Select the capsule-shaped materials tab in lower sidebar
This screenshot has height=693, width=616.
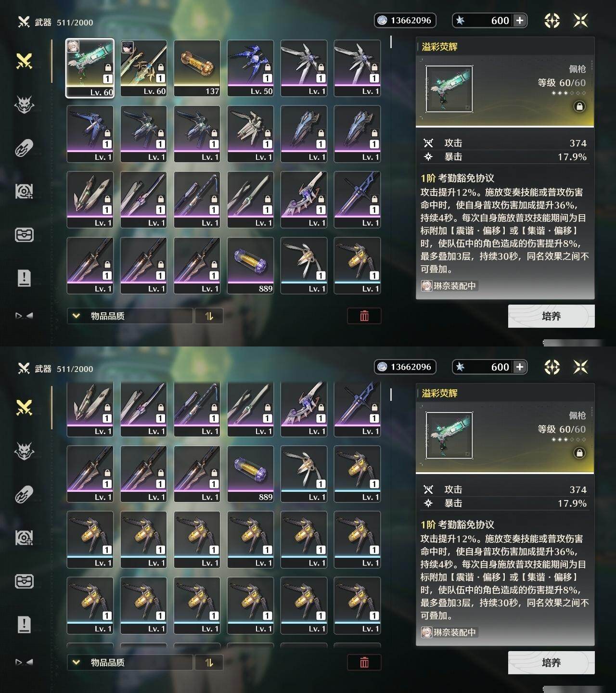point(24,494)
